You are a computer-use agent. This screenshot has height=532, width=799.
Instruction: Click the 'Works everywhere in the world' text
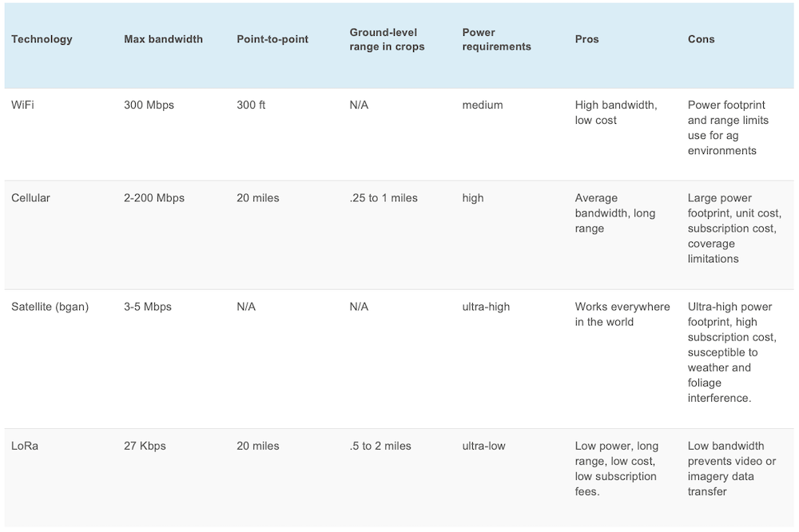click(622, 314)
